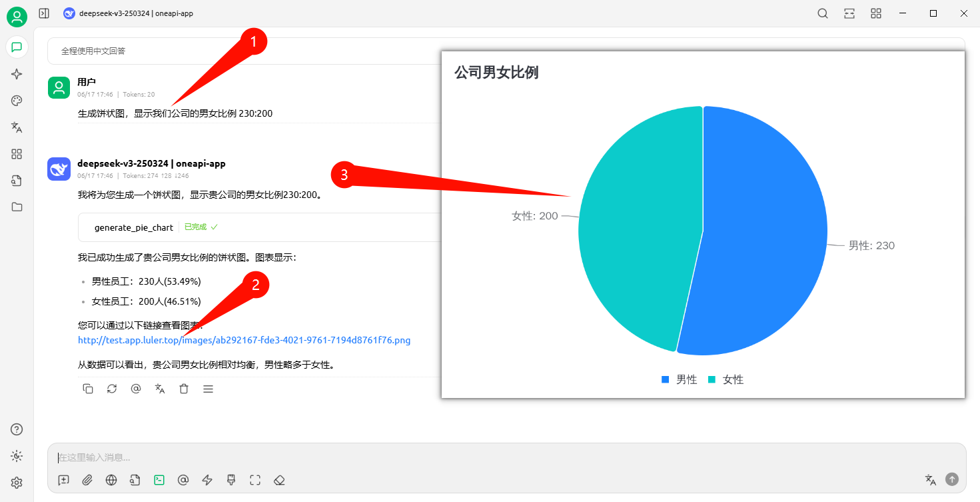Open the pie chart image preview
Viewport: 980px width, 502px height.
point(703,225)
